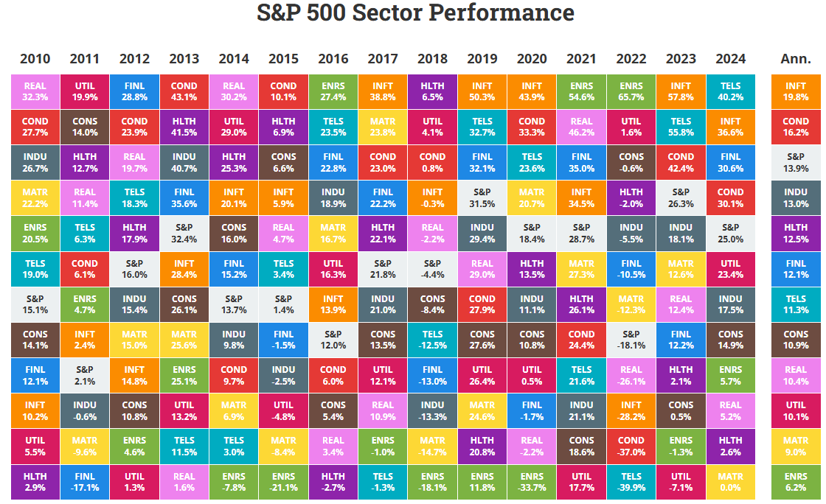
Task: Click the 2018 HLTH 6.5% tile
Action: (432, 91)
